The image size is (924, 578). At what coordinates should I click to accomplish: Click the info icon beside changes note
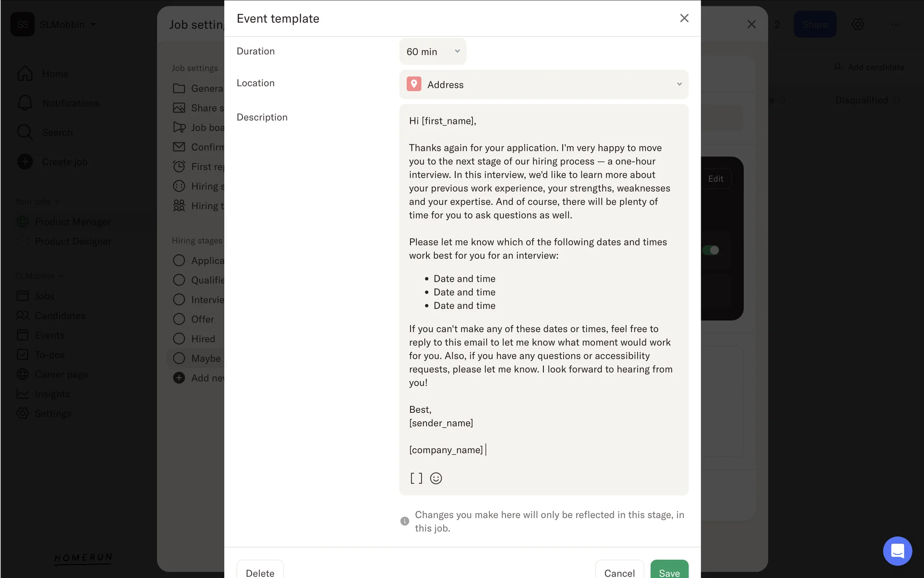pos(405,521)
